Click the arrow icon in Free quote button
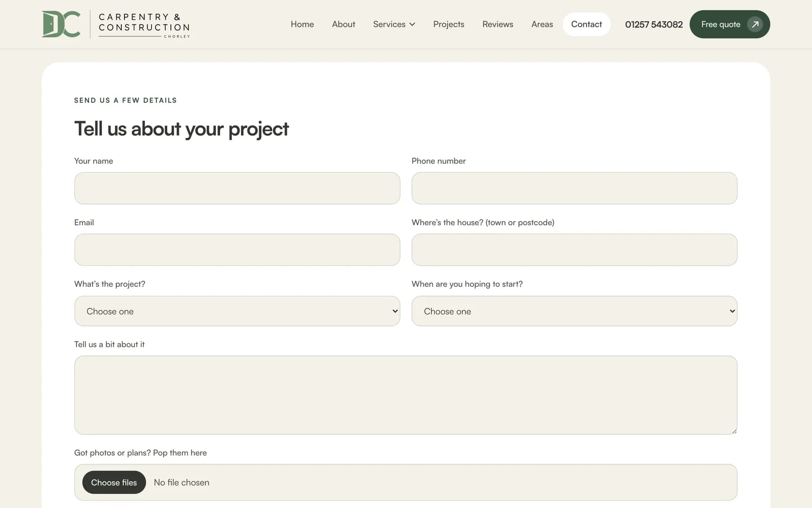 pos(755,24)
